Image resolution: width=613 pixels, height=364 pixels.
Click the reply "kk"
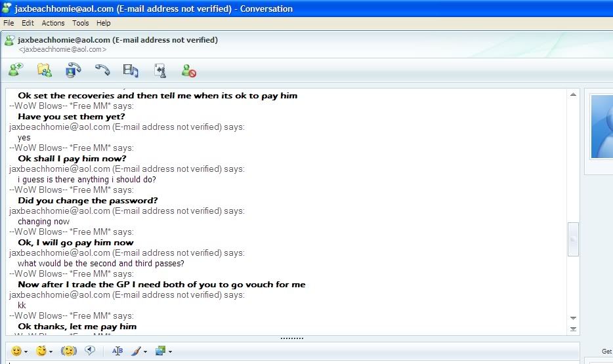(22, 306)
